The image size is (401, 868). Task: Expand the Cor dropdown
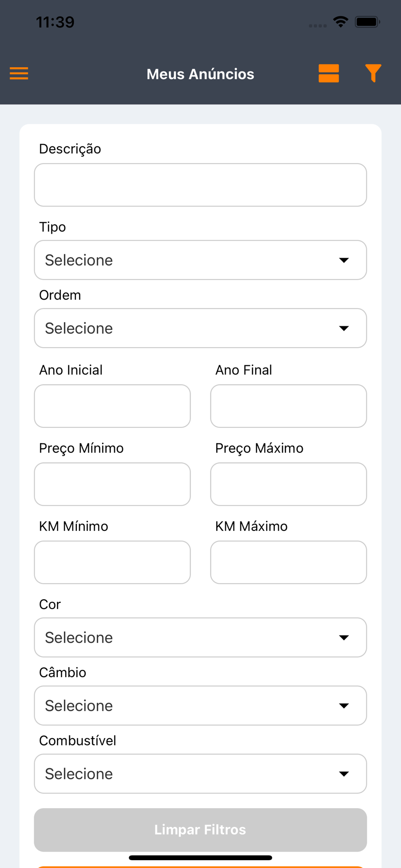[200, 638]
